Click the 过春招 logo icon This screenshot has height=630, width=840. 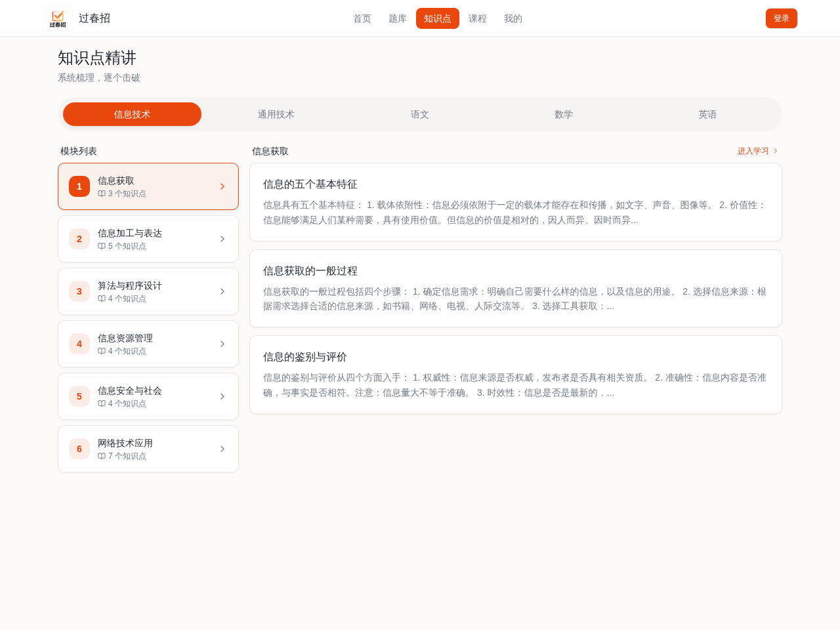[58, 18]
